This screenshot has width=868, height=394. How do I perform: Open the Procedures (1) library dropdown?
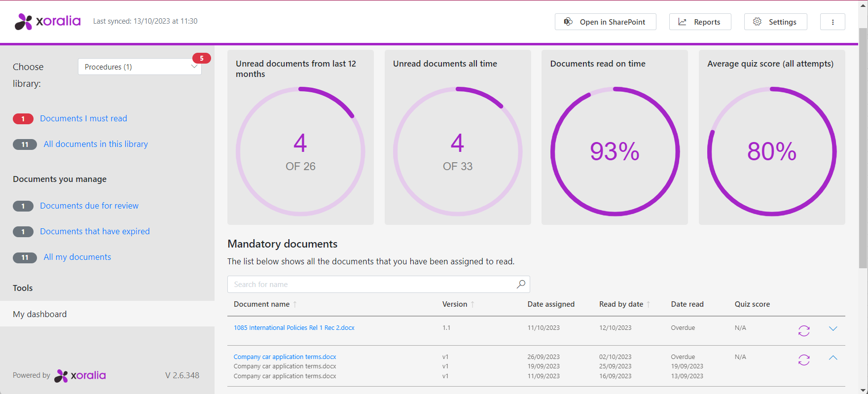pyautogui.click(x=140, y=67)
